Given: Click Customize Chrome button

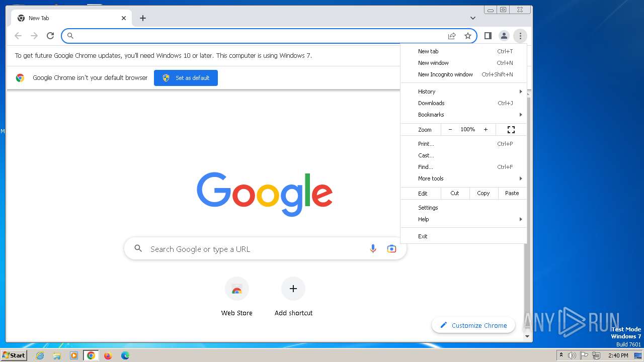Looking at the screenshot, I should pyautogui.click(x=473, y=325).
